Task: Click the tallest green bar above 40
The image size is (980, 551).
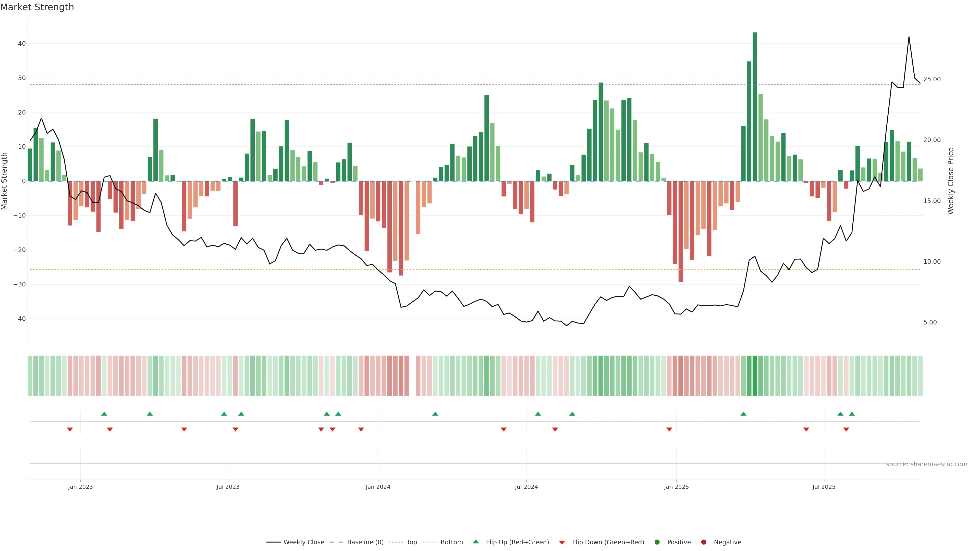Action: point(755,106)
